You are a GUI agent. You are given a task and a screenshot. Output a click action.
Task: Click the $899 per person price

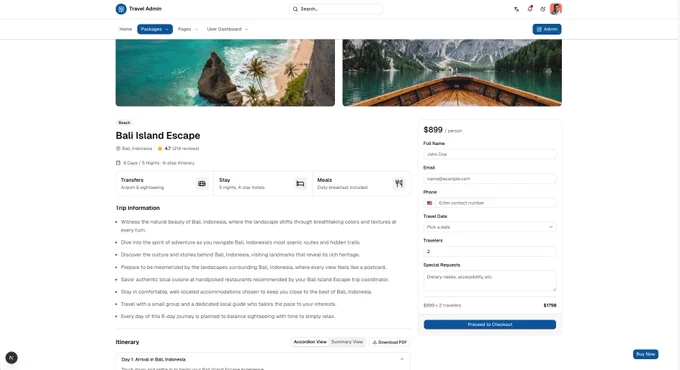coord(442,130)
